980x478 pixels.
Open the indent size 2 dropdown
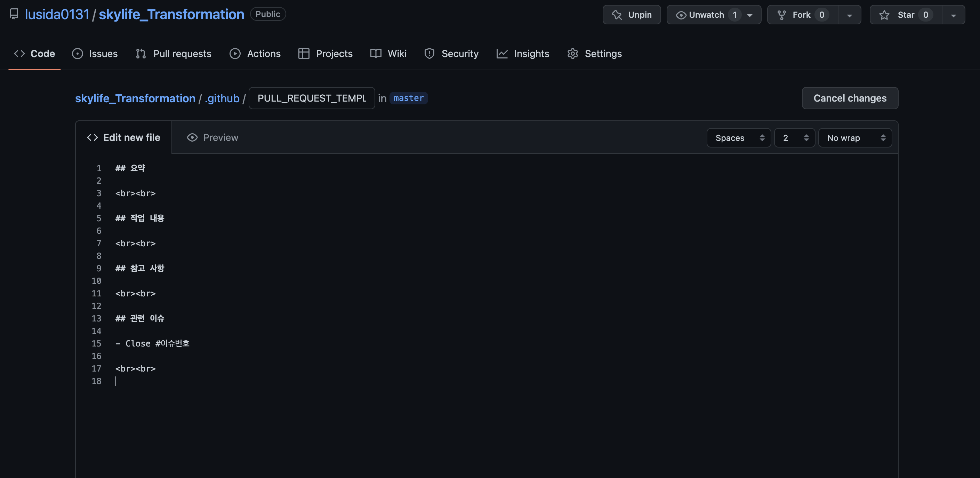tap(794, 138)
